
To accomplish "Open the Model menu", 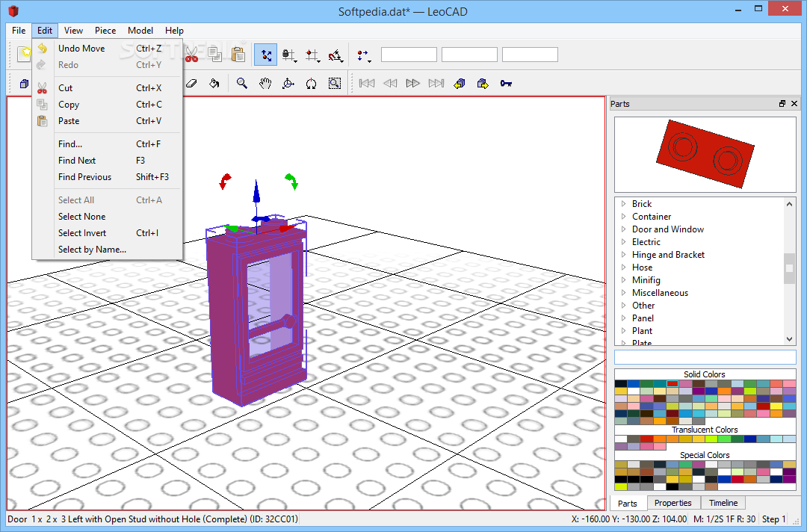I will point(140,31).
